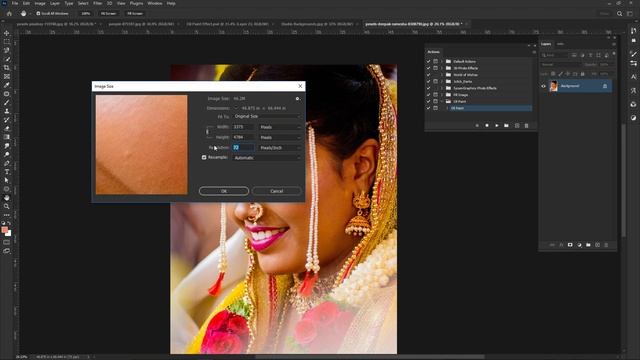Open the search icon at top right

click(620, 13)
